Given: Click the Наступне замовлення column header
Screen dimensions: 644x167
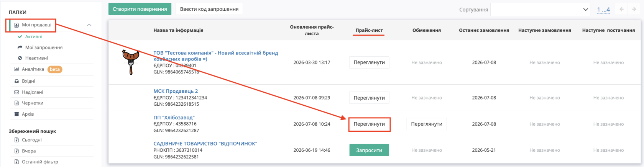Looking at the screenshot, I should tap(545, 30).
